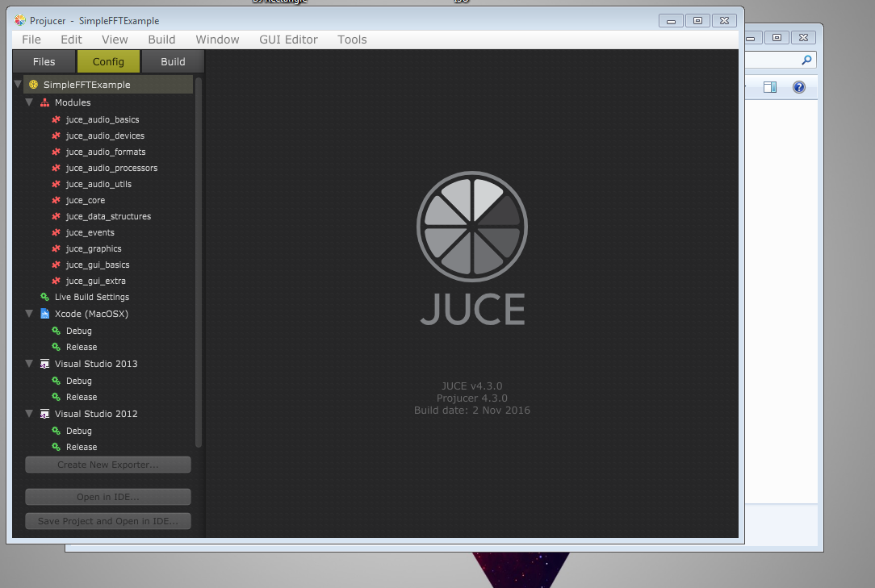Screen dimensions: 875x588
Task: Collapse the Visual Studio 2013 node
Action: point(29,363)
